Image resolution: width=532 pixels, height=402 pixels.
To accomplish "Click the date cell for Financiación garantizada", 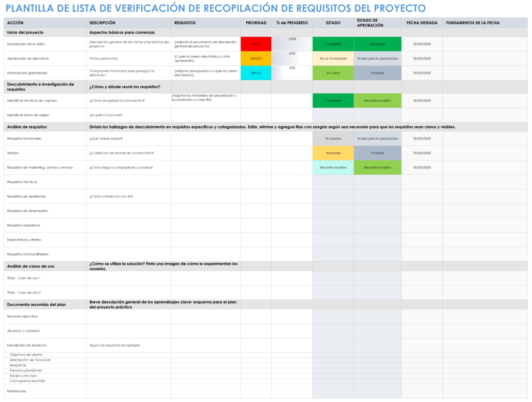I will (x=422, y=72).
